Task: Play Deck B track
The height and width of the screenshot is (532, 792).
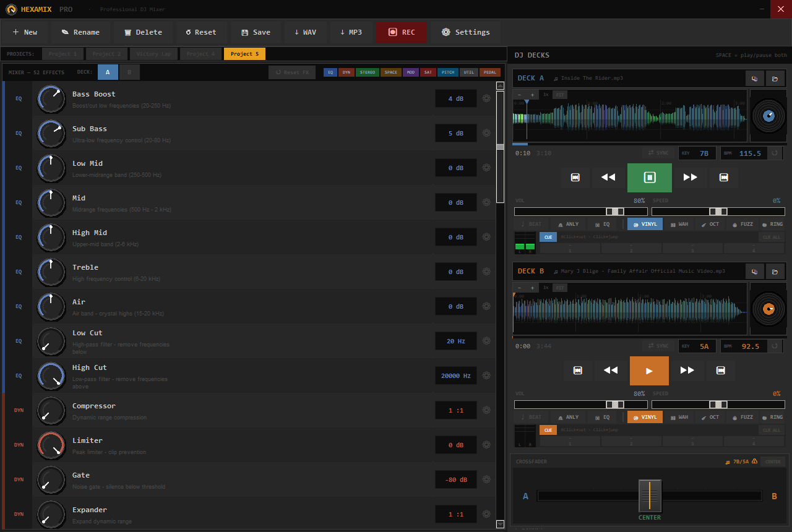Action: tap(649, 371)
